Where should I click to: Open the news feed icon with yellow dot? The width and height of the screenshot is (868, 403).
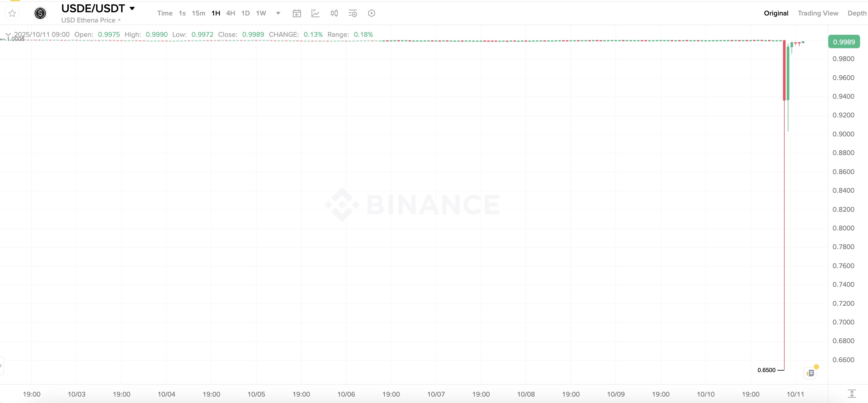[x=810, y=373]
